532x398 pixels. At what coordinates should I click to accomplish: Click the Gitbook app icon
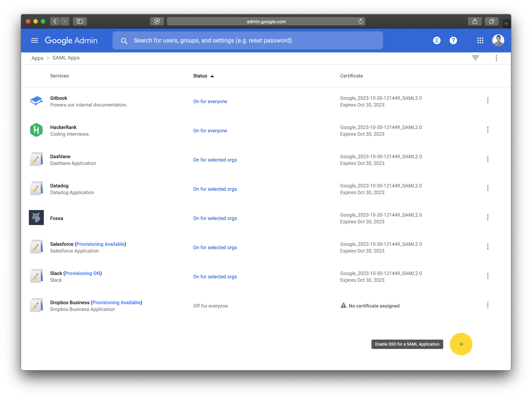point(36,101)
